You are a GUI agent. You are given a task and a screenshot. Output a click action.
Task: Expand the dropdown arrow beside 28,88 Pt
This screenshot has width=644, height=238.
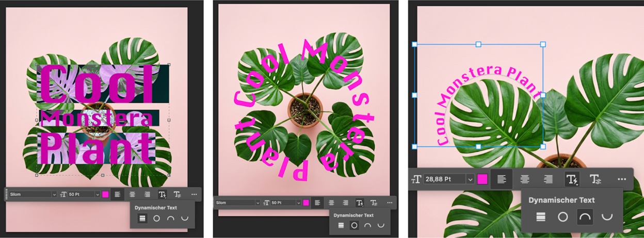(470, 179)
